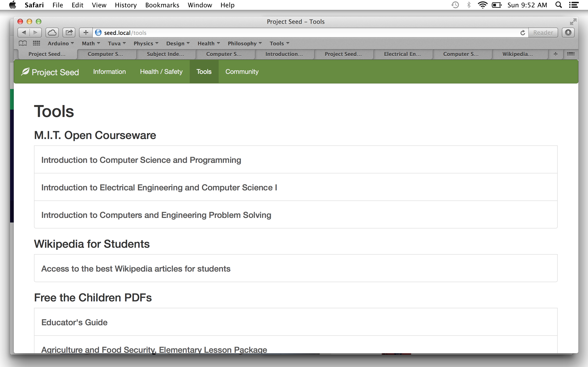Click the Reader button
Image resolution: width=588 pixels, height=367 pixels.
click(x=543, y=33)
